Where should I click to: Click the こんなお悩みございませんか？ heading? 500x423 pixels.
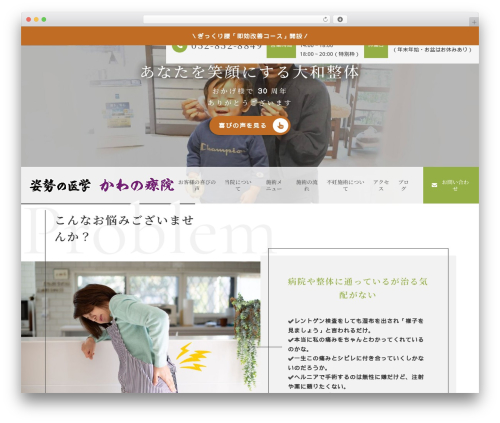pyautogui.click(x=124, y=228)
